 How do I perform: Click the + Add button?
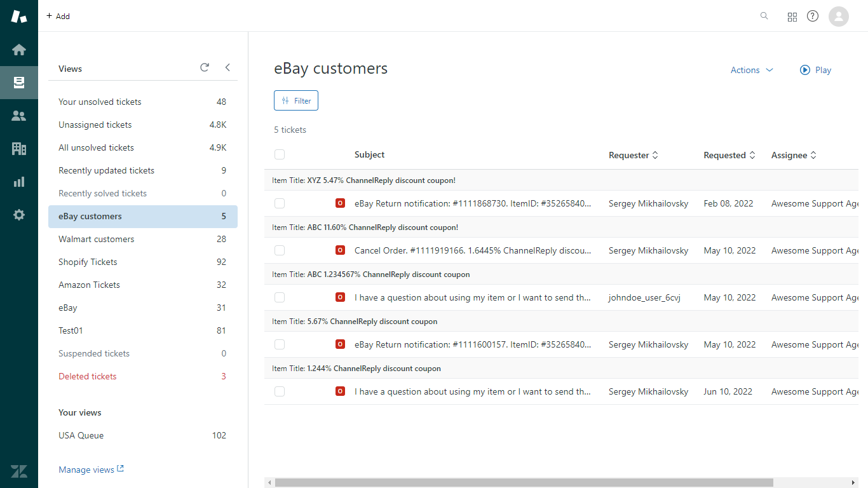(58, 16)
